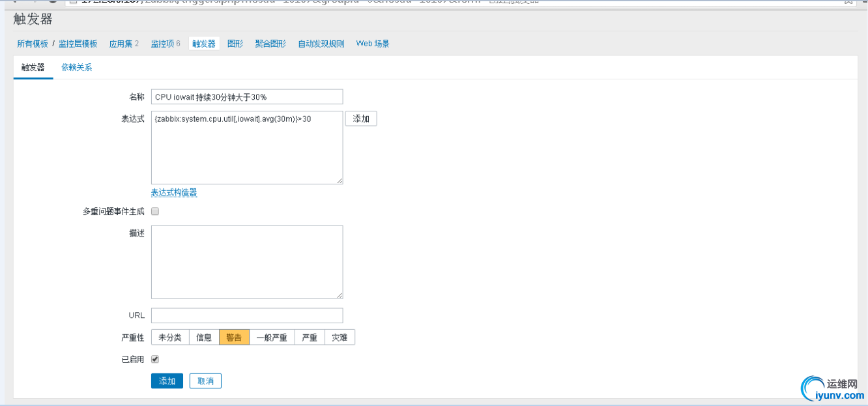
Task: Select the 触发器 navigation tab
Action: 204,44
